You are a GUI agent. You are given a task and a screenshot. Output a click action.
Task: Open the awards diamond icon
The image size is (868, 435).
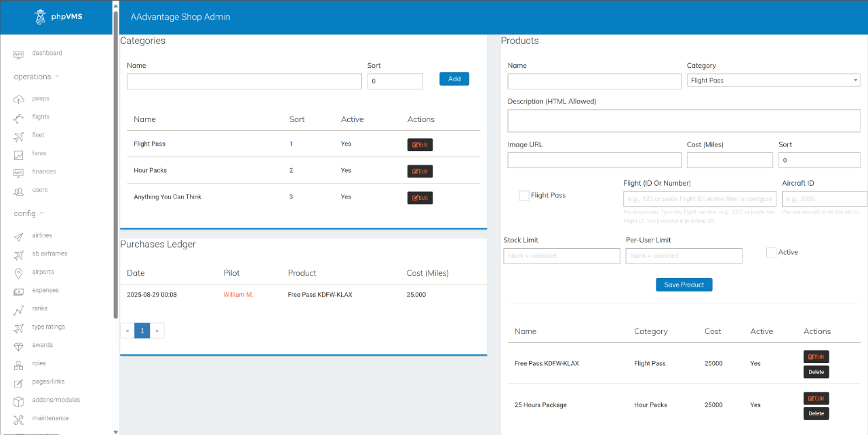[x=19, y=346]
